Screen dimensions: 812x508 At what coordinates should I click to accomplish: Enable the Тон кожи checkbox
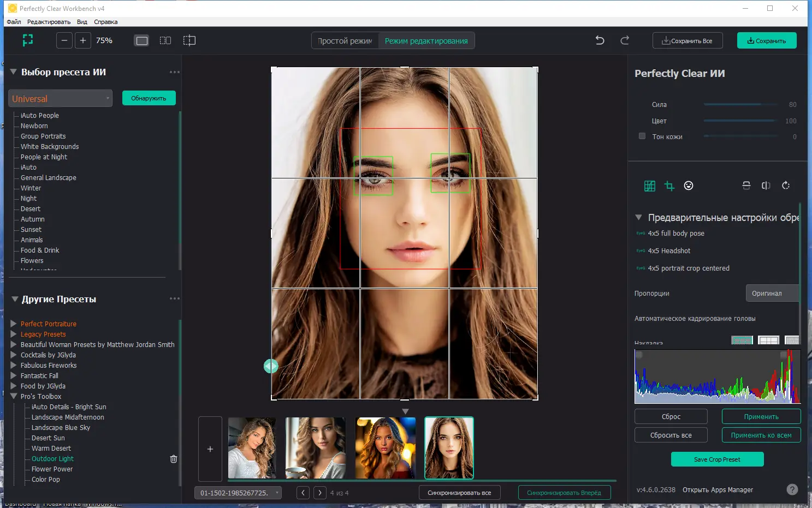point(642,136)
